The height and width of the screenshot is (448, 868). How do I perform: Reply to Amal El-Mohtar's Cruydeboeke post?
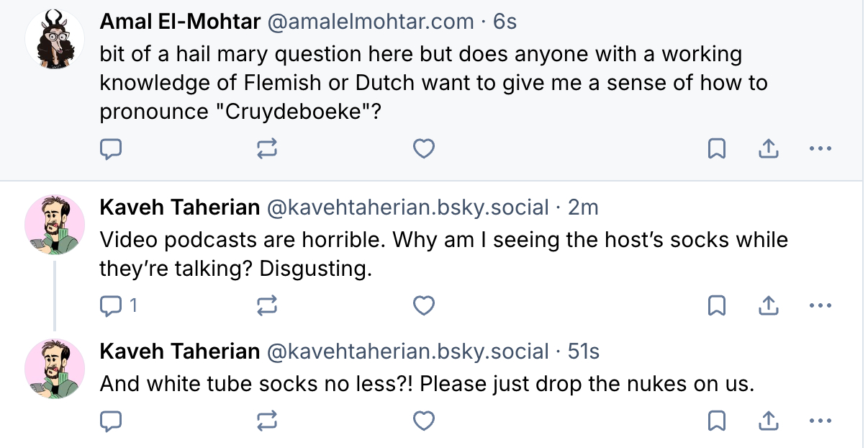(110, 149)
